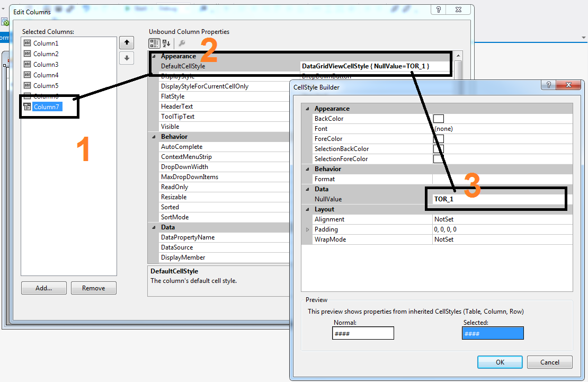
Task: Click the CellStyle Builder help question mark button
Action: click(549, 85)
